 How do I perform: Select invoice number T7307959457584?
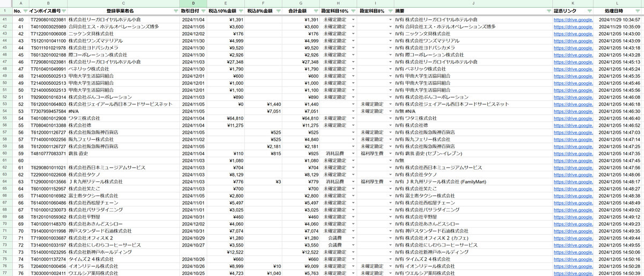47,111
